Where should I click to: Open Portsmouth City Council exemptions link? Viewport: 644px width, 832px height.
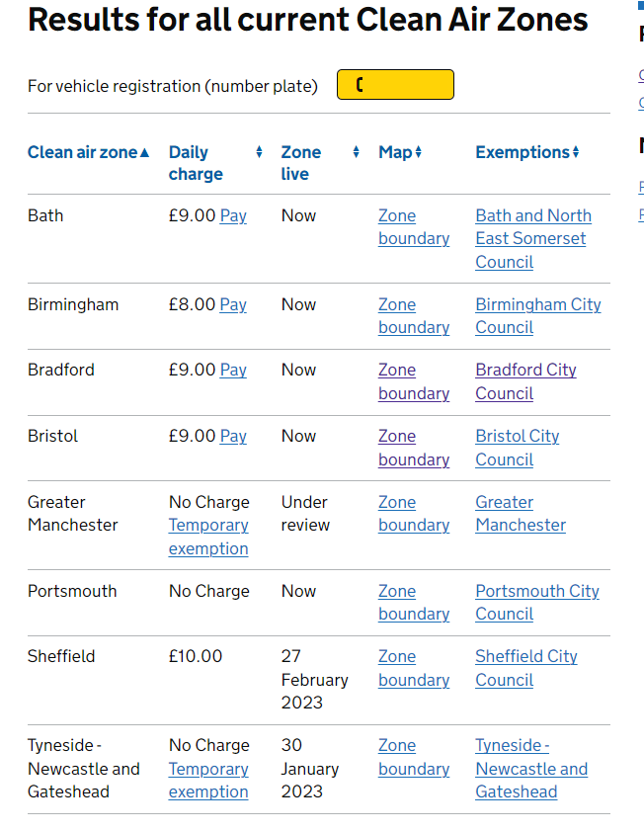[x=537, y=602]
